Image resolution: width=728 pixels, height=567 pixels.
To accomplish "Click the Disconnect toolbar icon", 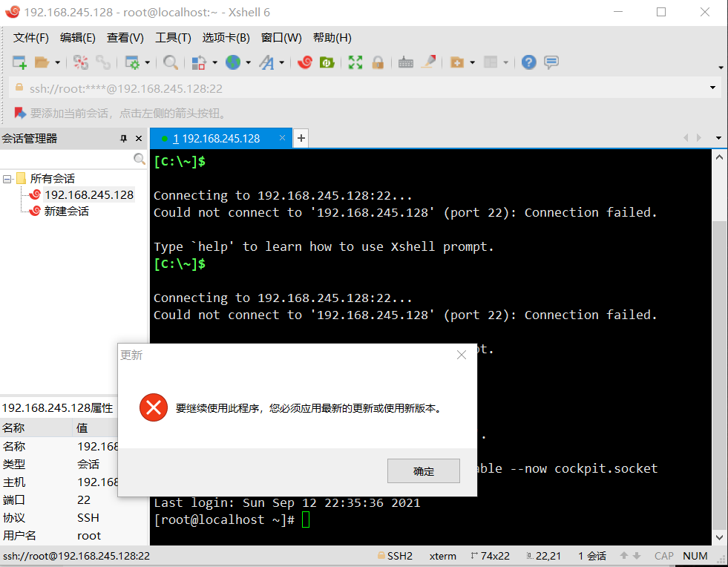I will [x=80, y=62].
